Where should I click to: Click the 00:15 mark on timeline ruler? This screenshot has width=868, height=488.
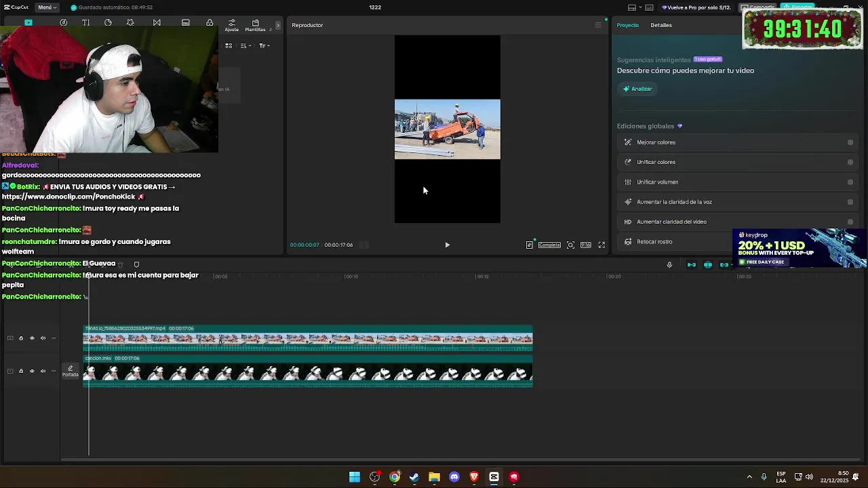[x=482, y=276]
